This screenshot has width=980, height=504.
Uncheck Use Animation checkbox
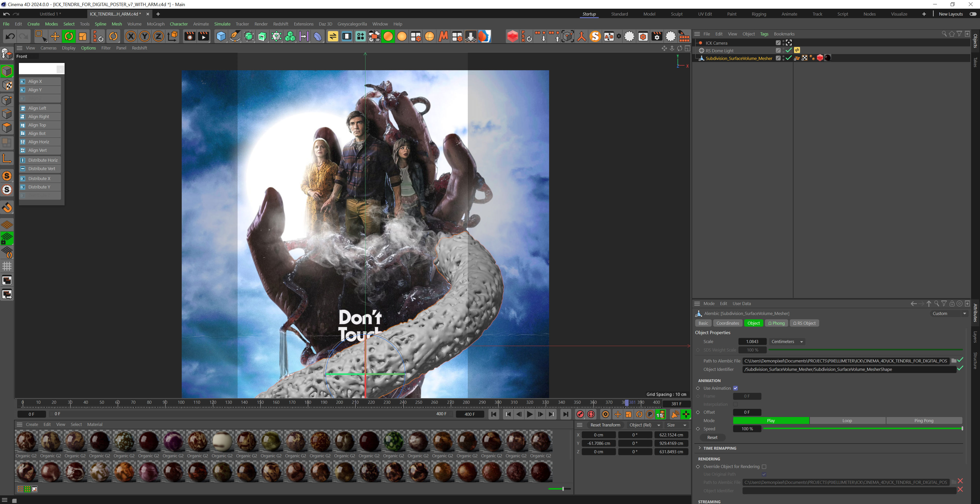click(x=735, y=388)
